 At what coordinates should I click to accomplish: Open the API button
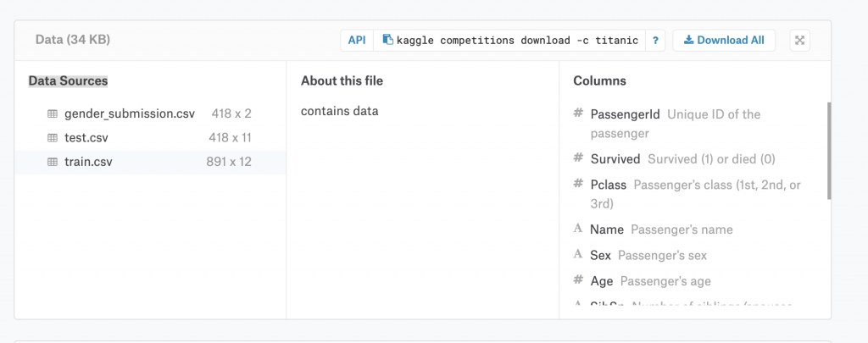pos(357,40)
